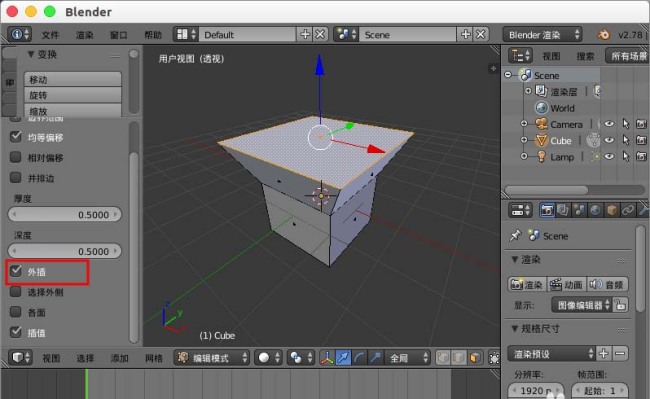
Task: Open Constraints properties tab
Action: (628, 210)
